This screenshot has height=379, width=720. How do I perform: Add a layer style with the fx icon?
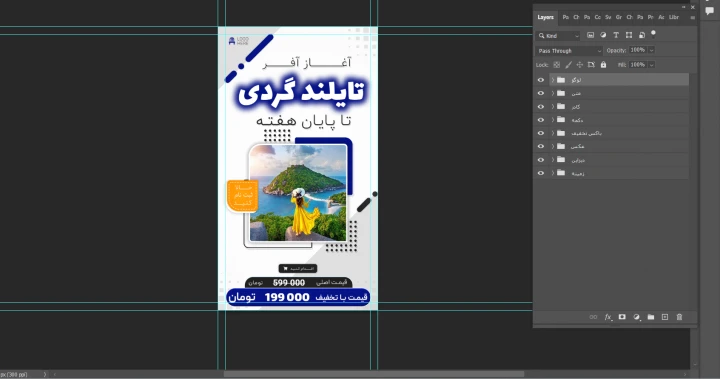point(608,317)
